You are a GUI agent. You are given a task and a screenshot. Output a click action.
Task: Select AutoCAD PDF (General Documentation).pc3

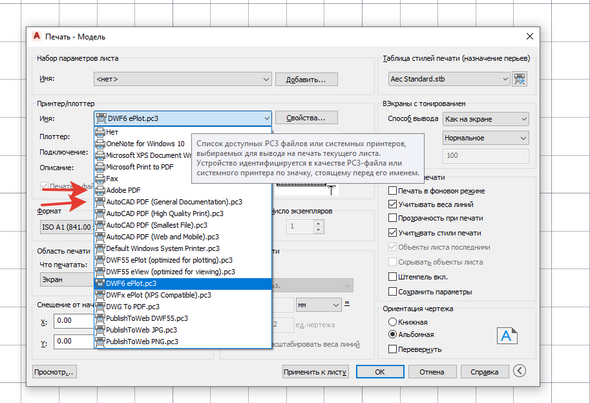182,202
